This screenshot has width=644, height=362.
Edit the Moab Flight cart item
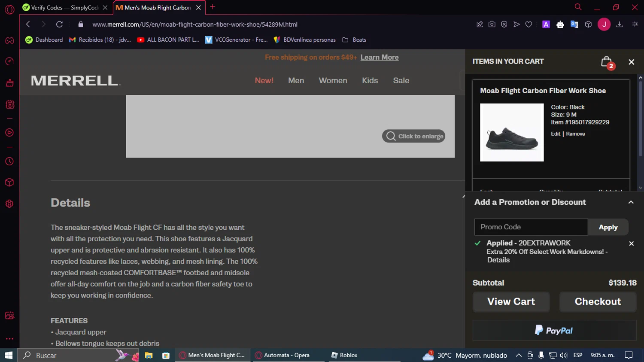[556, 134]
